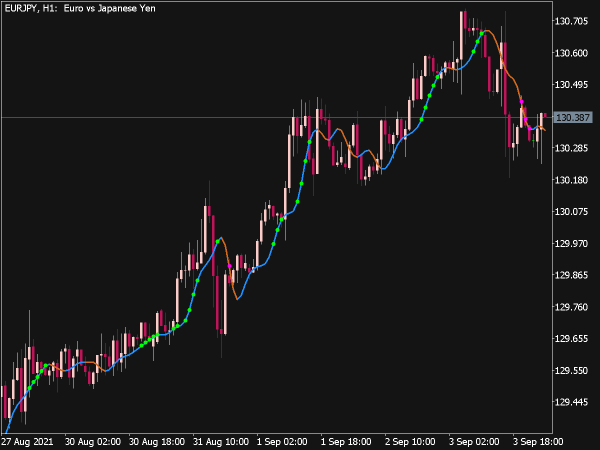Click the 30 Aug 02:00 time label
600x450 pixels.
pyautogui.click(x=93, y=442)
